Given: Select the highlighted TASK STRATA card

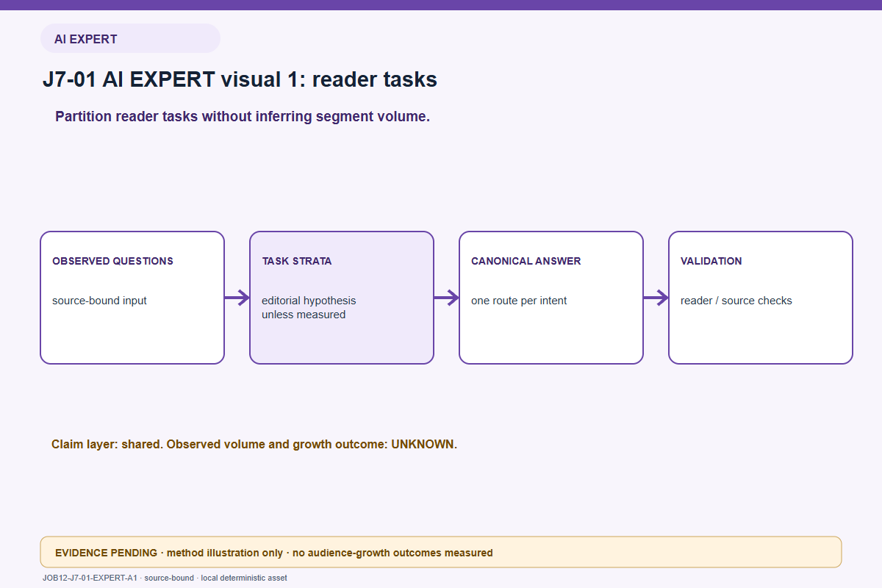Looking at the screenshot, I should click(x=342, y=298).
